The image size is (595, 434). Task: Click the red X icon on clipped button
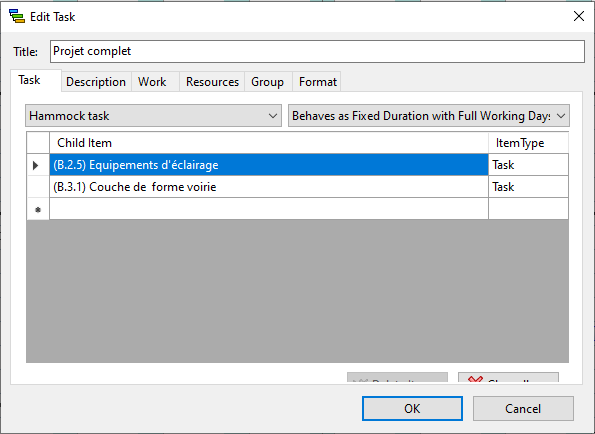click(x=475, y=379)
